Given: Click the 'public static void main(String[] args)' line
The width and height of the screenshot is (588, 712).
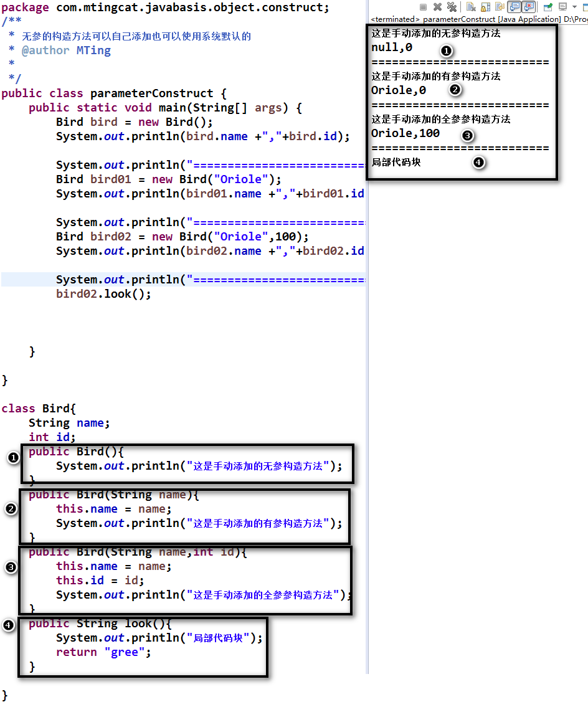Looking at the screenshot, I should pos(165,108).
